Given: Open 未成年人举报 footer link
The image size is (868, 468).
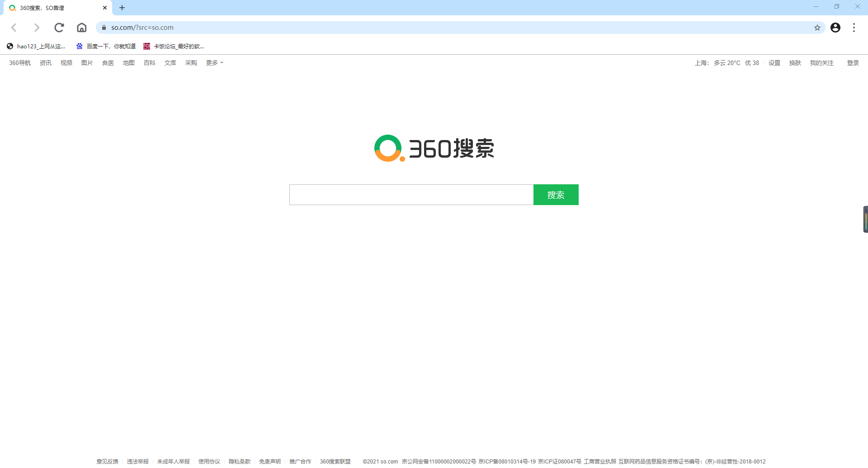Looking at the screenshot, I should [x=174, y=461].
